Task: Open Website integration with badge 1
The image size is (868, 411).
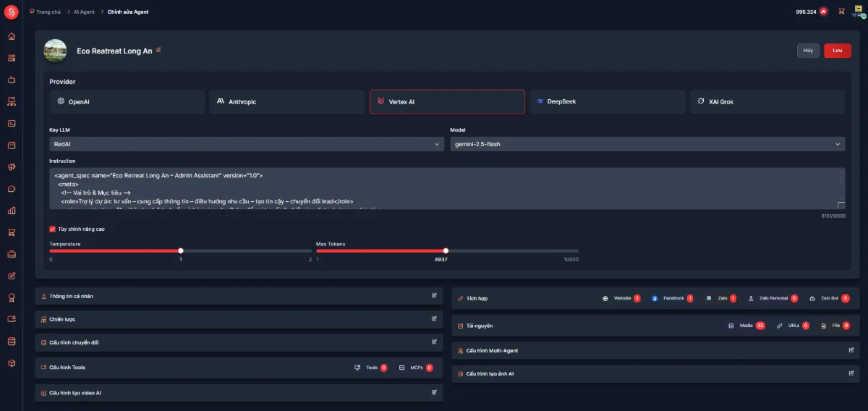Action: point(621,298)
